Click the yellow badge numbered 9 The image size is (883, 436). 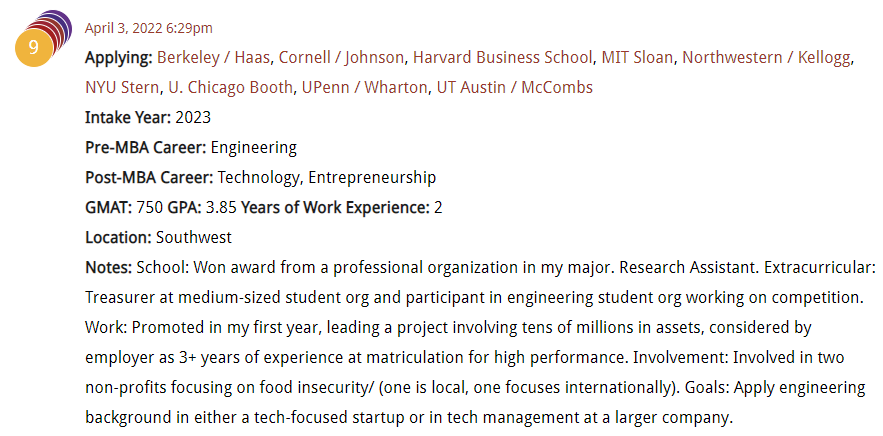[33, 48]
